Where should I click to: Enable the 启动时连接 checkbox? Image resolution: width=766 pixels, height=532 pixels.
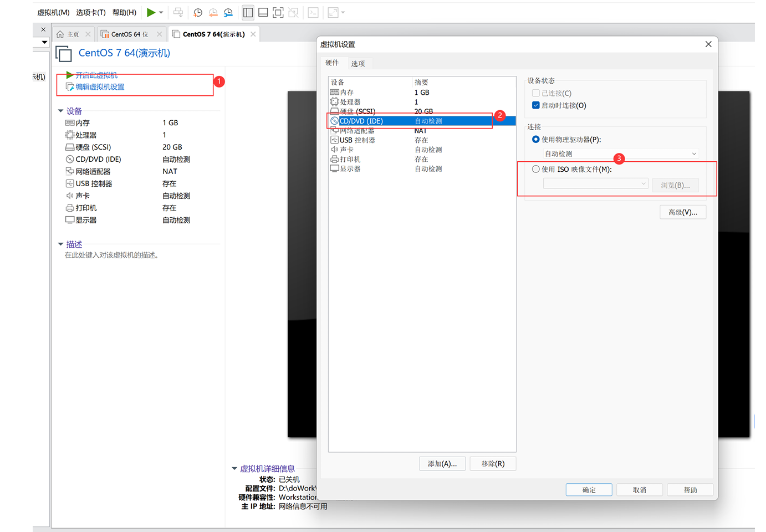(x=536, y=105)
